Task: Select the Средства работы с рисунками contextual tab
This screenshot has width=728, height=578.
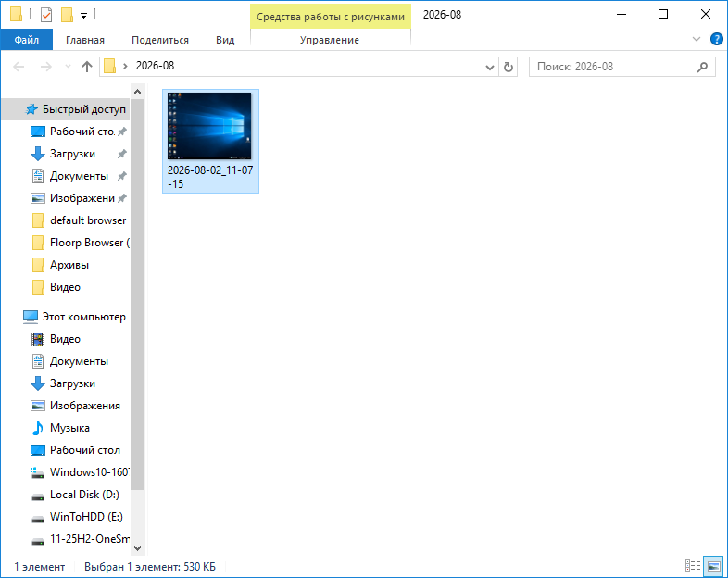Action: pyautogui.click(x=331, y=17)
